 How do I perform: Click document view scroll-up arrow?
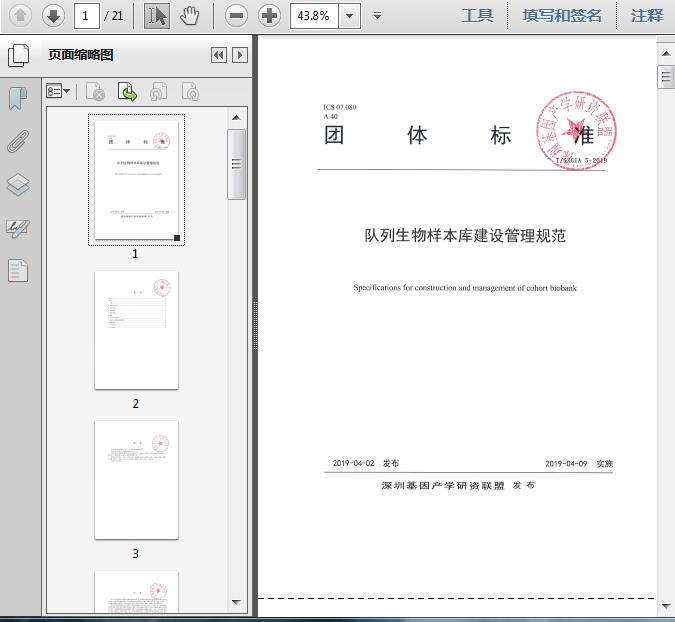pos(666,54)
